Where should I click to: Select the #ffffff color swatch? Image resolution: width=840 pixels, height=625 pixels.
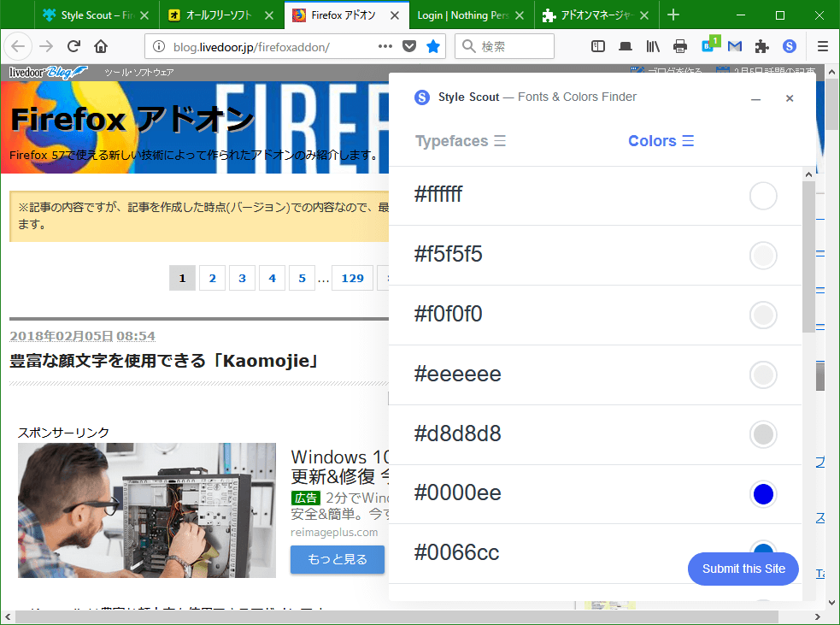[x=763, y=196]
